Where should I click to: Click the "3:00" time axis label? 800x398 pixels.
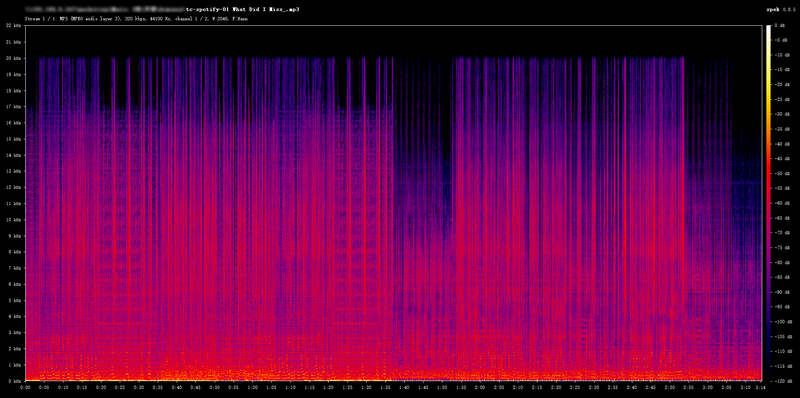point(709,387)
